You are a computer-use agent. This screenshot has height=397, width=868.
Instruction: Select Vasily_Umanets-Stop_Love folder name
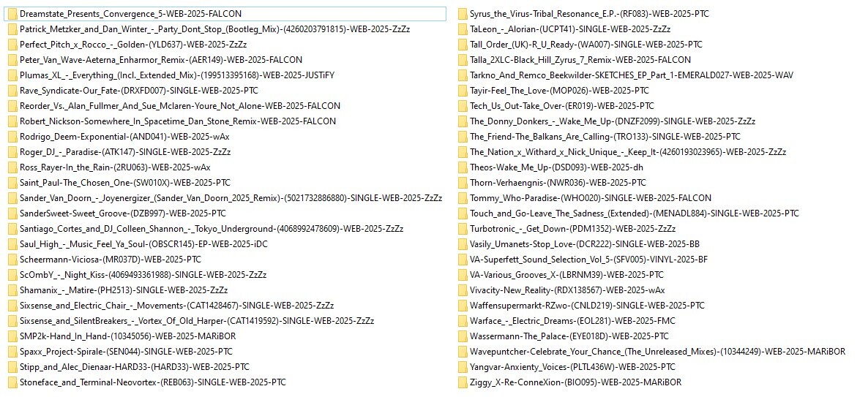(x=585, y=244)
